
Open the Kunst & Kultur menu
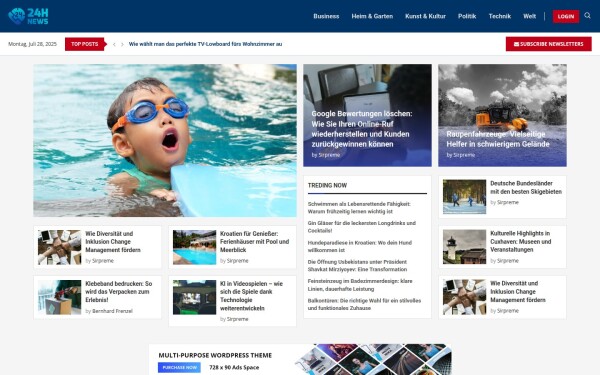pyautogui.click(x=425, y=16)
